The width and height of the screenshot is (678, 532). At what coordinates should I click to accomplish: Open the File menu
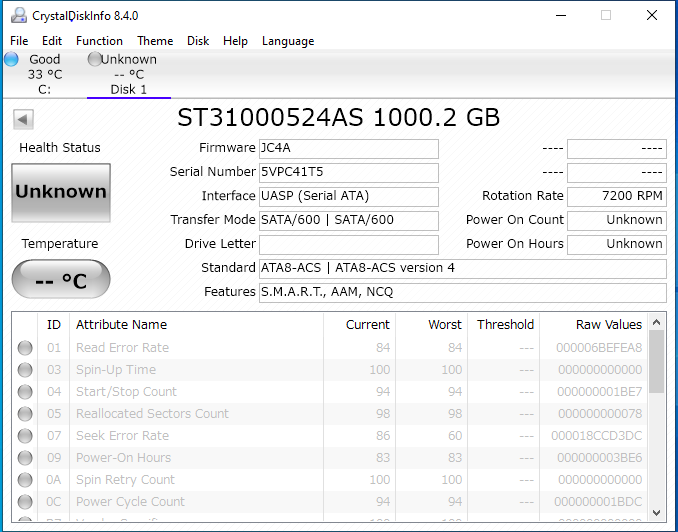[x=19, y=41]
